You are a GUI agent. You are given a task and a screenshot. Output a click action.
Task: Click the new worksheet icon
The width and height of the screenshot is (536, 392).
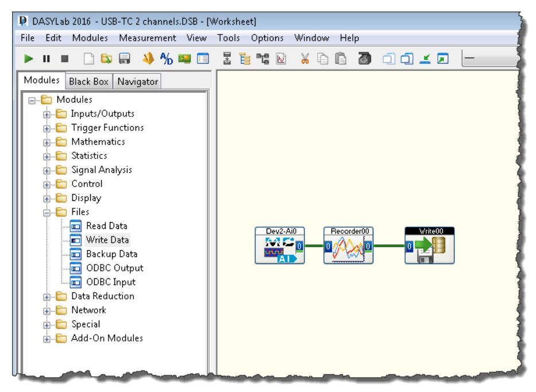[x=90, y=59]
